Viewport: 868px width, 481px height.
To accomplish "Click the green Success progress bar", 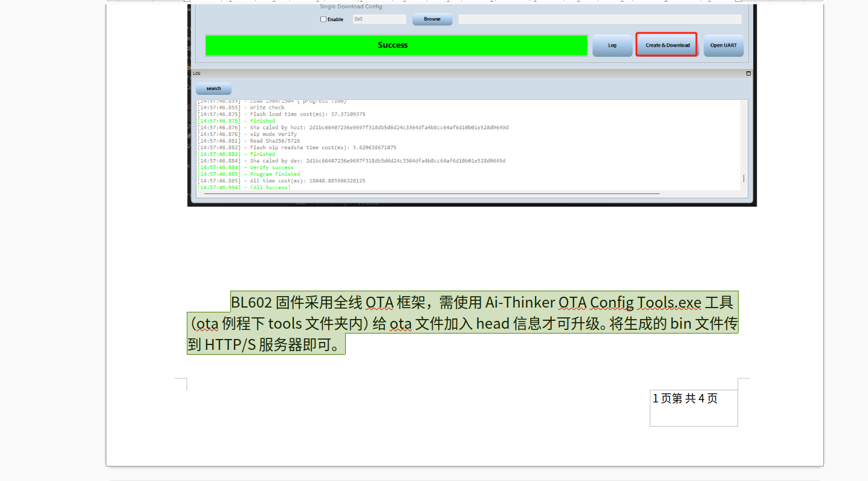I will coord(396,45).
